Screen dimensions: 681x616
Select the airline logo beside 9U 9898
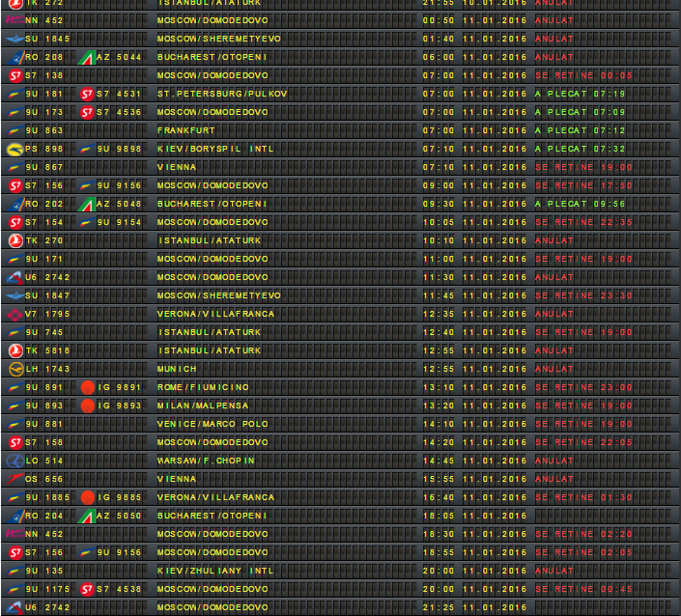point(87,149)
